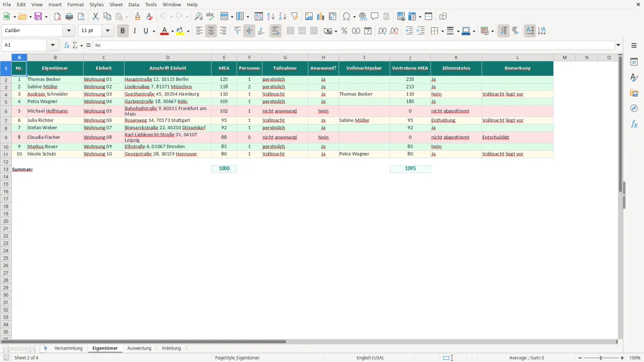
Task: Toggle the AutoFilter funnel icon
Action: 295,17
